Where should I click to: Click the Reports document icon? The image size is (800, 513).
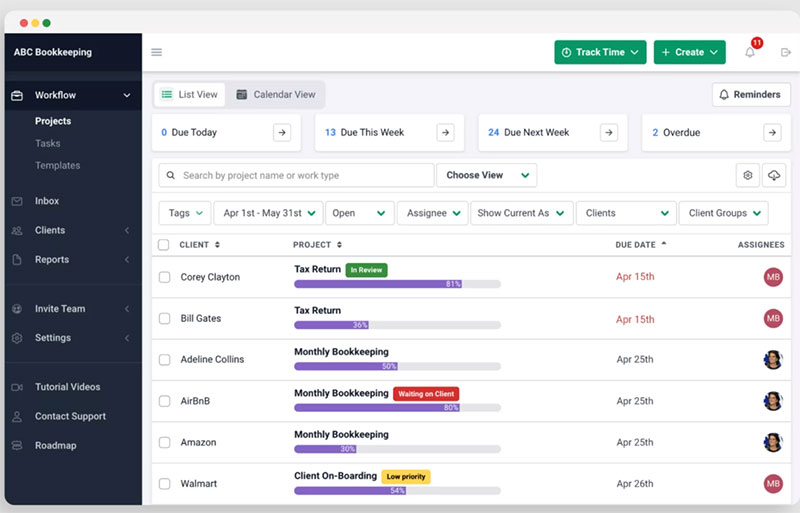[x=17, y=260]
